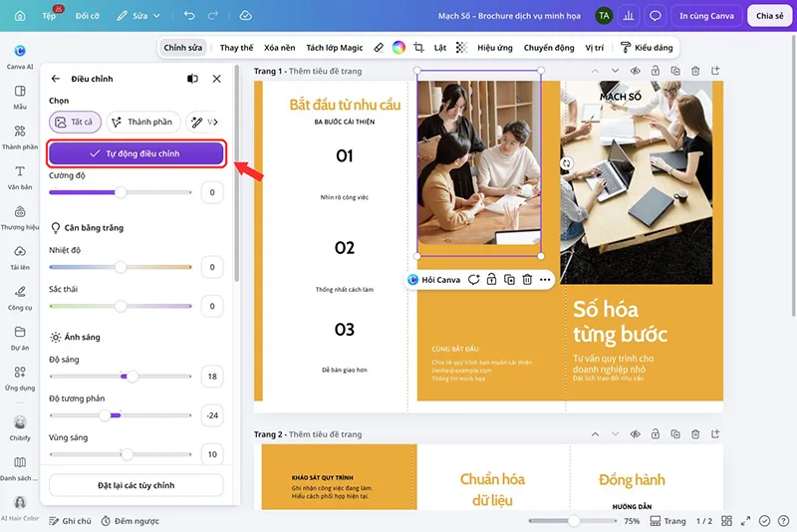Lock Trang 1 page
This screenshot has height=532, width=797.
pyautogui.click(x=656, y=71)
